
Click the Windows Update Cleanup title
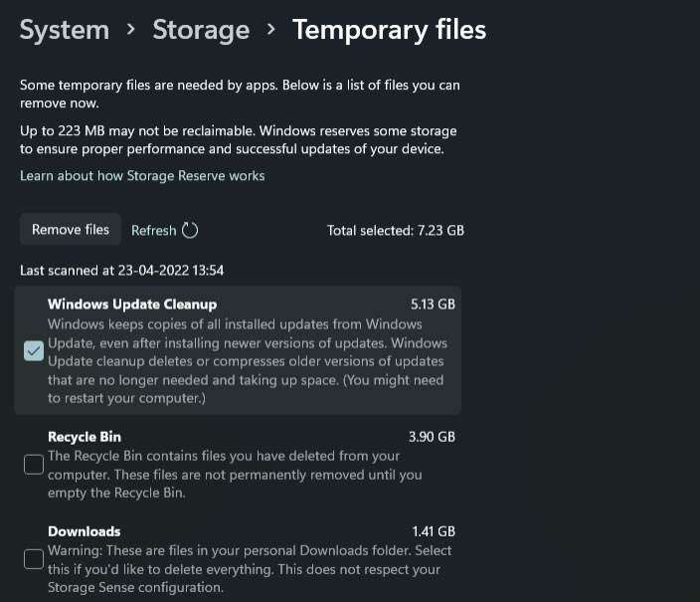click(x=132, y=304)
